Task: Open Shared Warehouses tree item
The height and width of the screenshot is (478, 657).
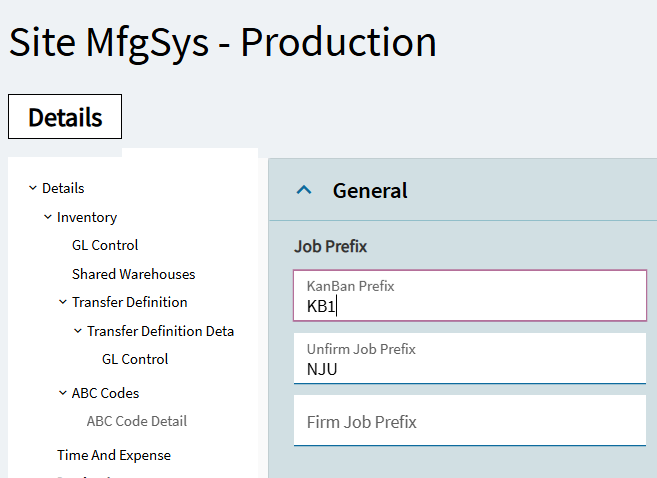Action: coord(134,274)
